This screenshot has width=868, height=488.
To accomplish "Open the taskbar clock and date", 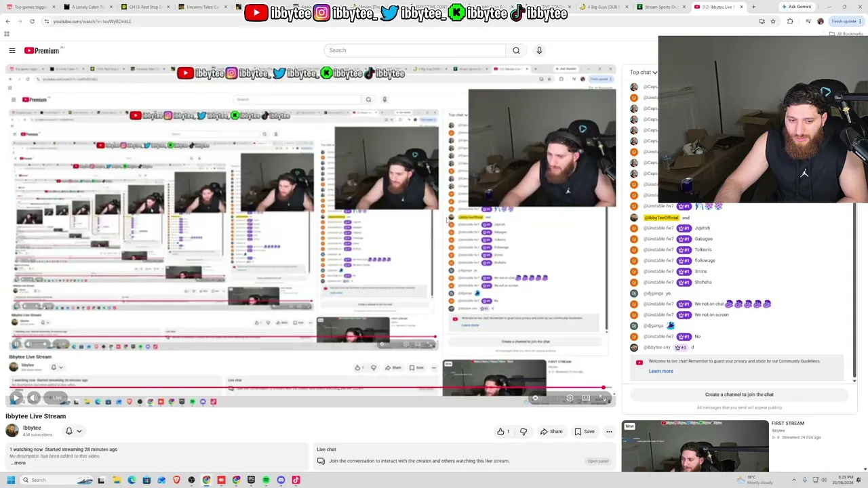I will (842, 480).
